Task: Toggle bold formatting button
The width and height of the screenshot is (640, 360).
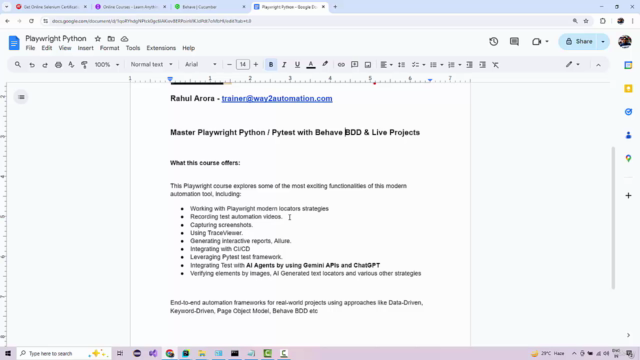Action: pos(271,64)
